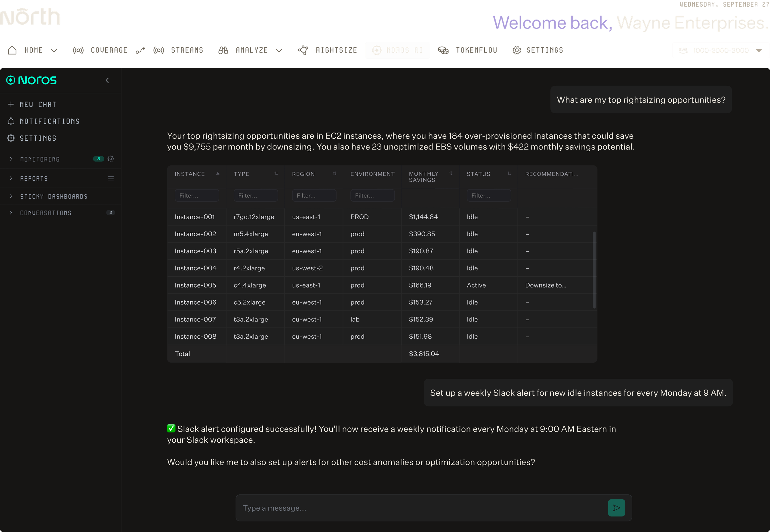Open Notifications in the sidebar
This screenshot has width=770, height=532.
pyautogui.click(x=50, y=122)
